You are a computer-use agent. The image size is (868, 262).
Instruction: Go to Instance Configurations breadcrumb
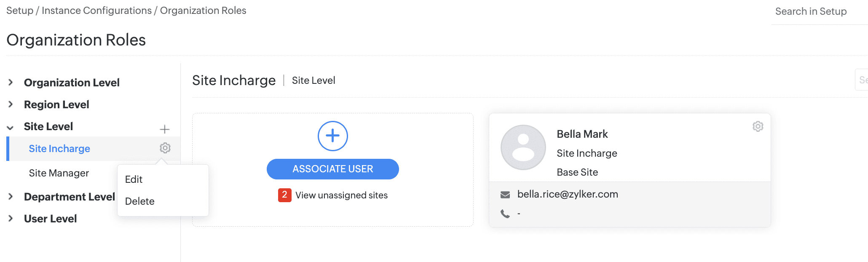point(96,11)
